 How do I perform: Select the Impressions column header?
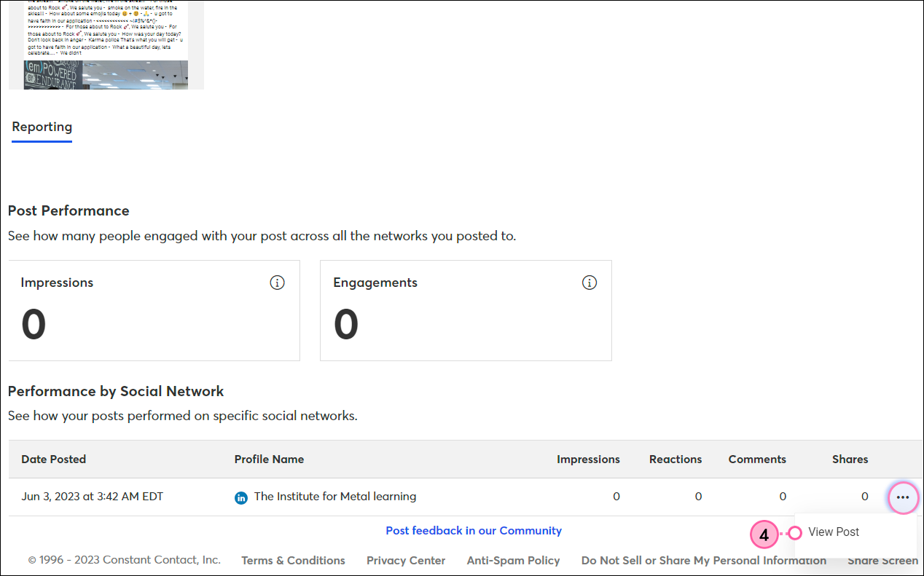[x=588, y=459]
